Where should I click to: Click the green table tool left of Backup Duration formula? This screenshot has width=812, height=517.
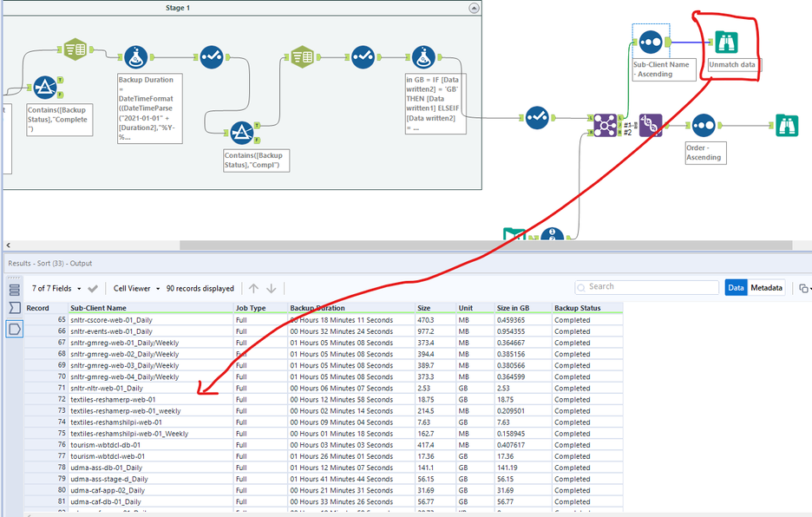coord(75,49)
